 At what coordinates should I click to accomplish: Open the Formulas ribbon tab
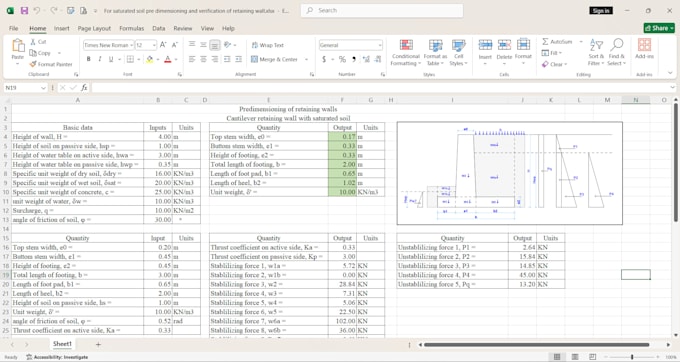point(131,28)
